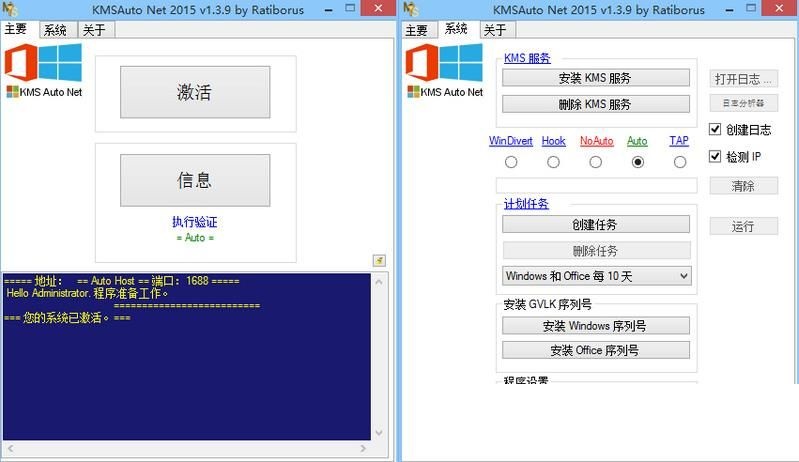Click the 日志分析器 button
This screenshot has width=799, height=462.
[x=743, y=103]
